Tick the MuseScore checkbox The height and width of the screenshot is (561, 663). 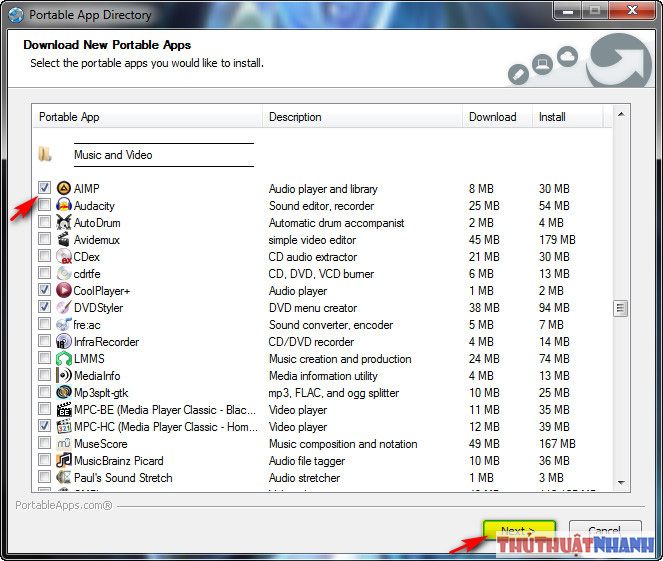point(44,443)
